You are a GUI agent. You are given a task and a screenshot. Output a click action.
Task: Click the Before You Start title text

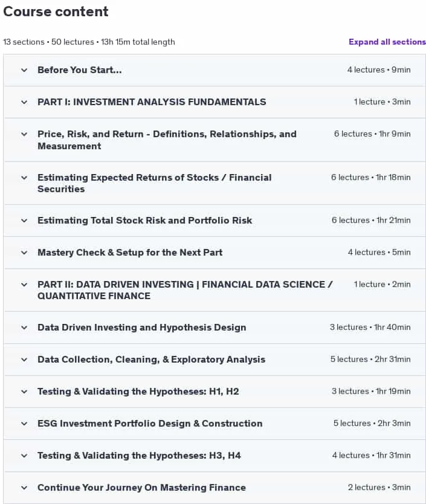(80, 70)
